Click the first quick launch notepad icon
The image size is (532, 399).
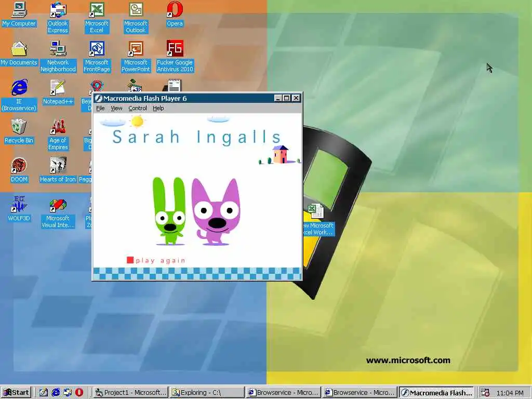[44, 393]
